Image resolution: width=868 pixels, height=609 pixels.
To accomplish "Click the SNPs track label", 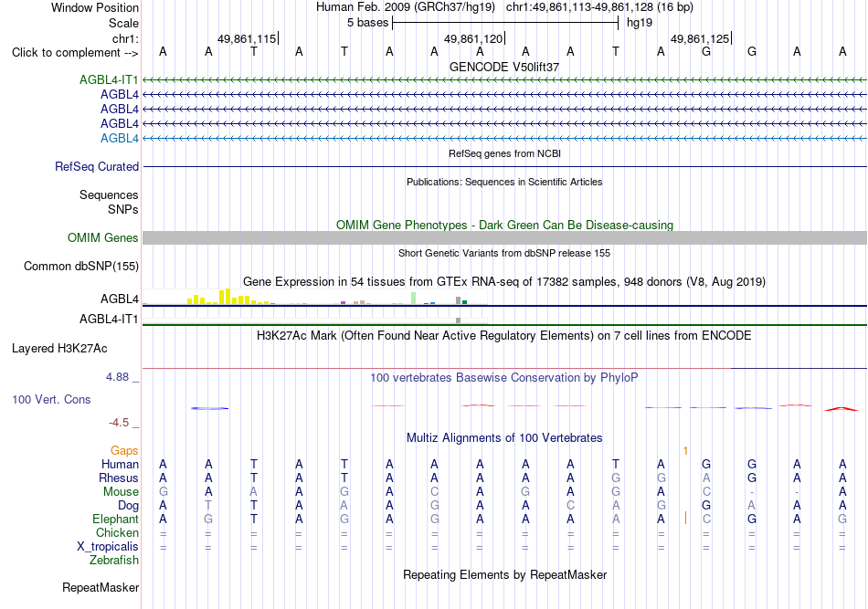I will (123, 210).
